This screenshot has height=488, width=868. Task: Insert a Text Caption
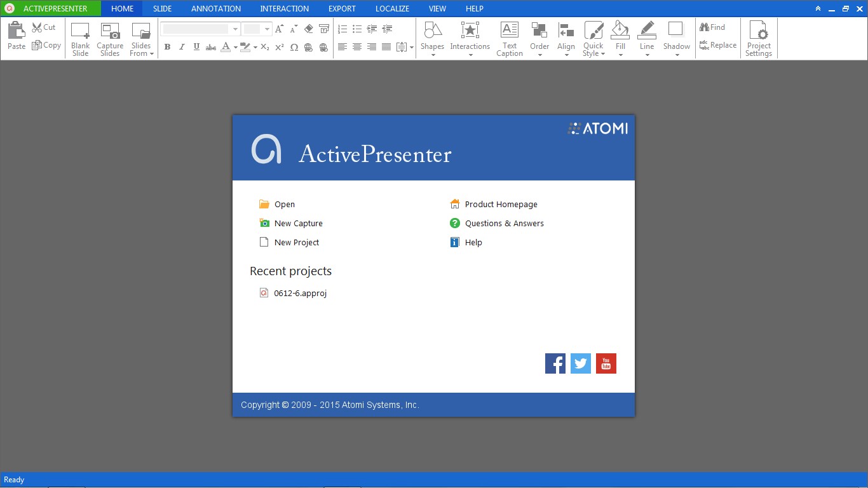[x=510, y=39]
